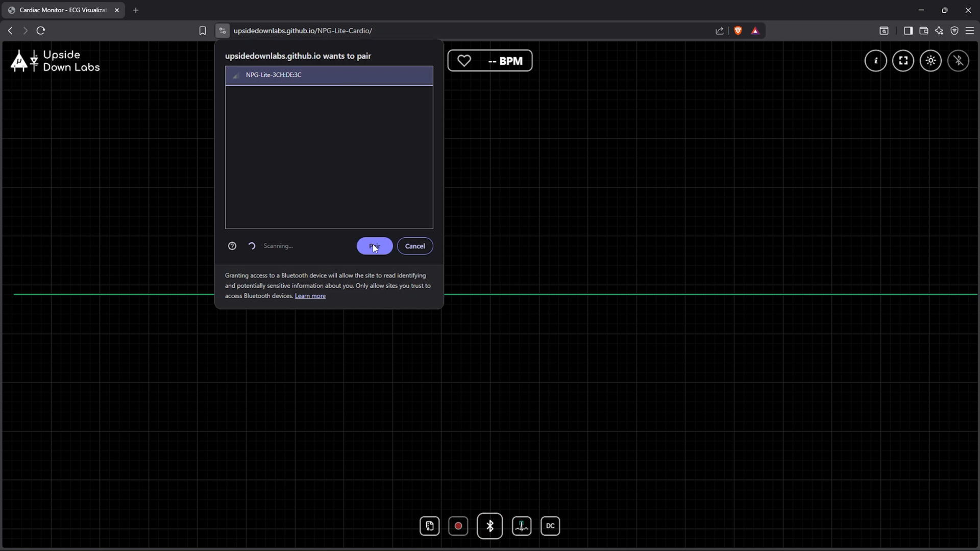Go forward in browser history
Screen dimensions: 980x551
coord(25,31)
